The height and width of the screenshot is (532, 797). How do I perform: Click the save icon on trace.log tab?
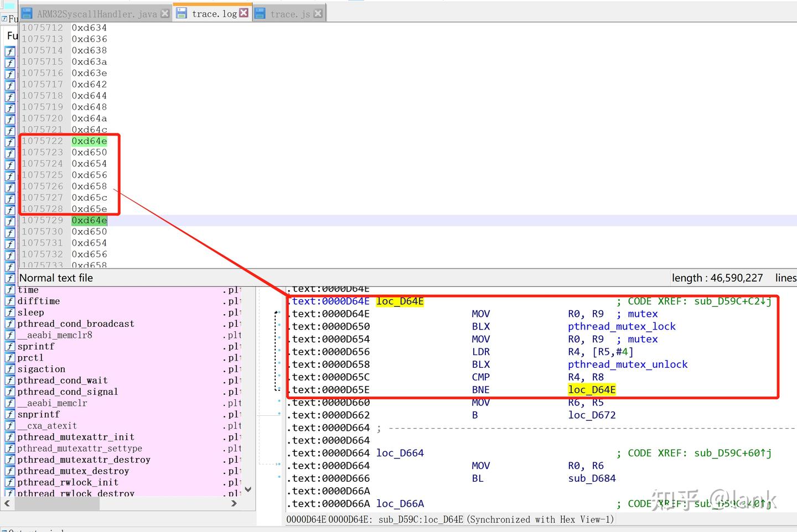(x=182, y=13)
